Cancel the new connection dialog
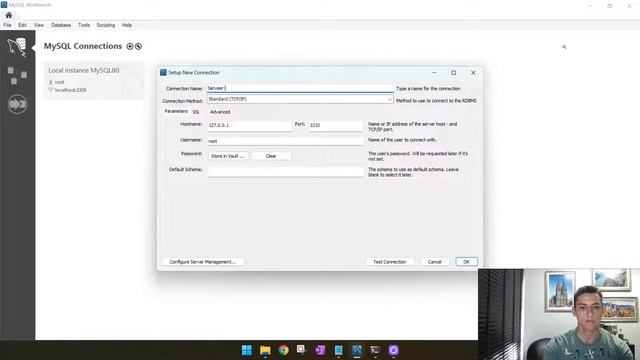 (435, 262)
